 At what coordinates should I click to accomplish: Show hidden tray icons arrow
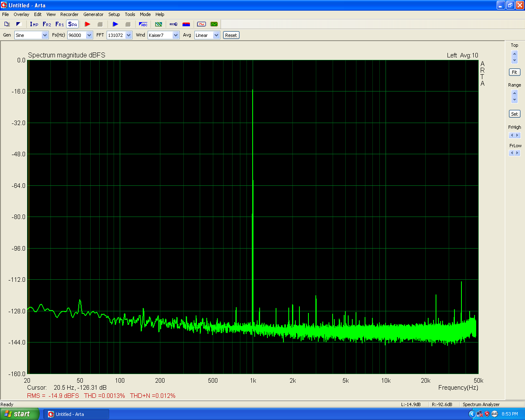472,414
